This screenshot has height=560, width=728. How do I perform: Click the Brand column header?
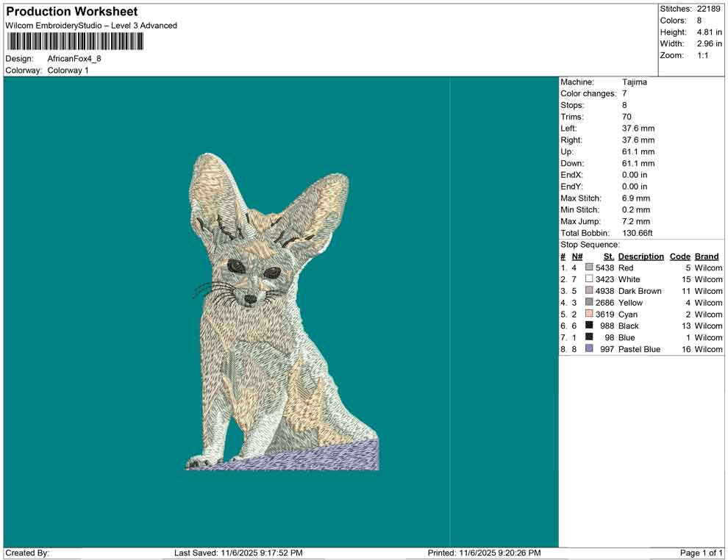click(x=707, y=256)
